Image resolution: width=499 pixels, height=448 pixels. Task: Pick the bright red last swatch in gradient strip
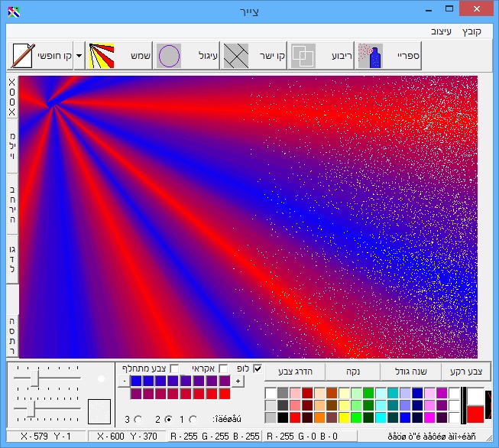coord(225,394)
